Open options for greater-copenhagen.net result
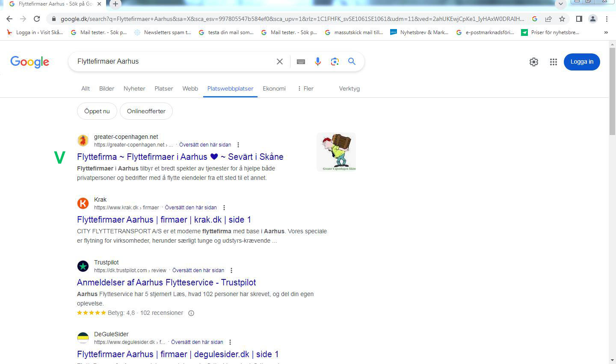This screenshot has width=616, height=364. [238, 145]
